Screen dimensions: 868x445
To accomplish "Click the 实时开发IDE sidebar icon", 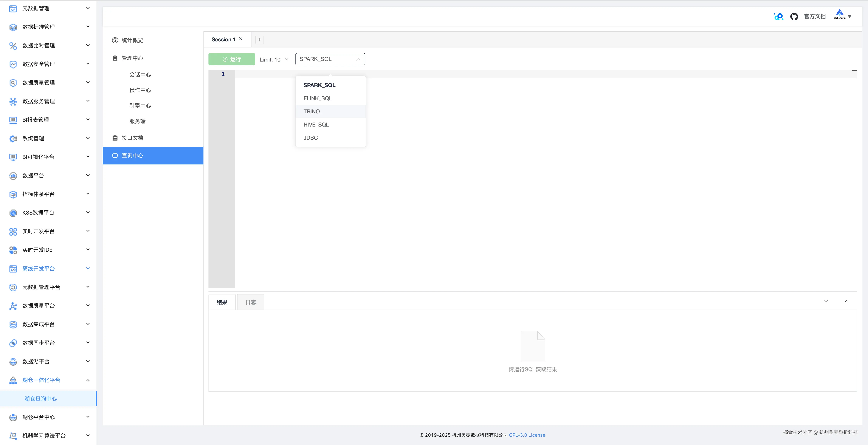I will click(13, 250).
